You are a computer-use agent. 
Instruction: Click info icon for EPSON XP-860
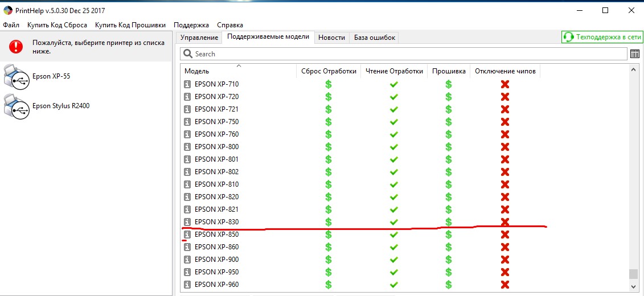pos(187,247)
